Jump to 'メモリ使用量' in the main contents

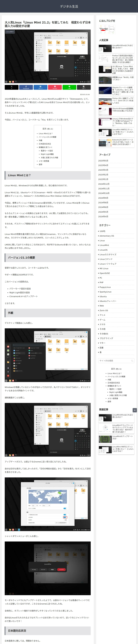point(44,161)
